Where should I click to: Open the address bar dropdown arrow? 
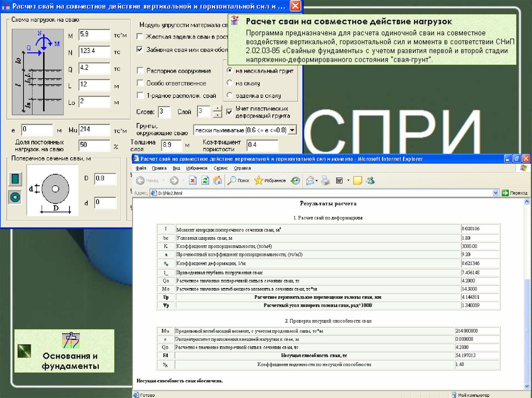pyautogui.click(x=495, y=193)
